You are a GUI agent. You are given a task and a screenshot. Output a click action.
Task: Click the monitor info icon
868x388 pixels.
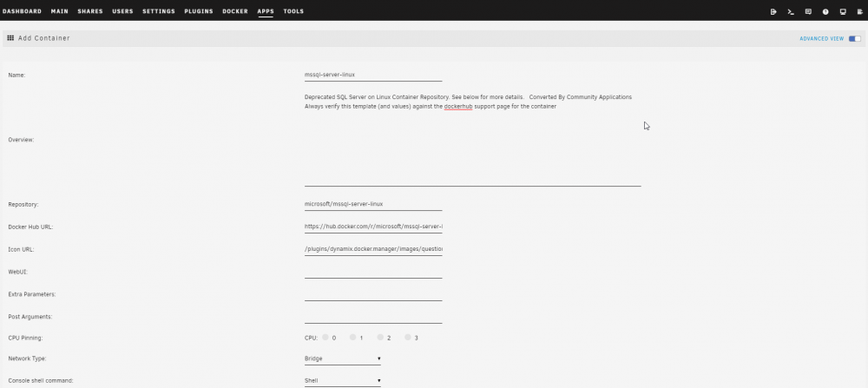coord(843,11)
